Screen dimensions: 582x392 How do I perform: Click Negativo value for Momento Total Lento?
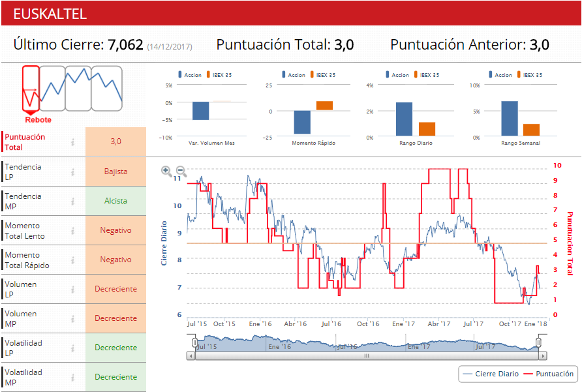tap(115, 230)
